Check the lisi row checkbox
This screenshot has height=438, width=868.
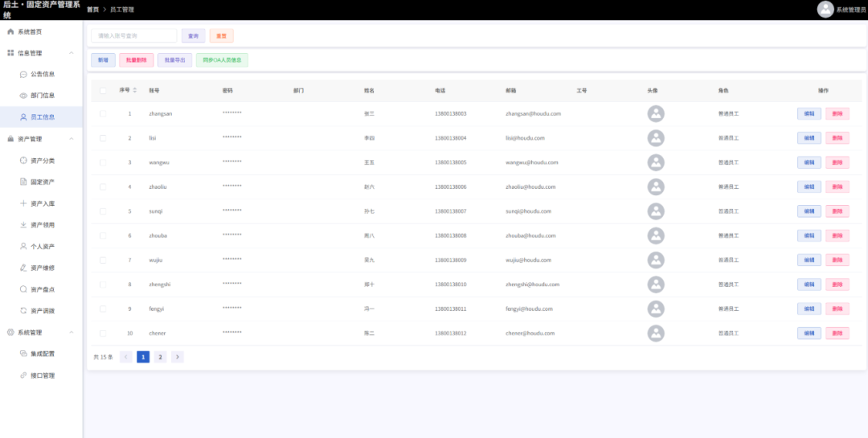103,138
